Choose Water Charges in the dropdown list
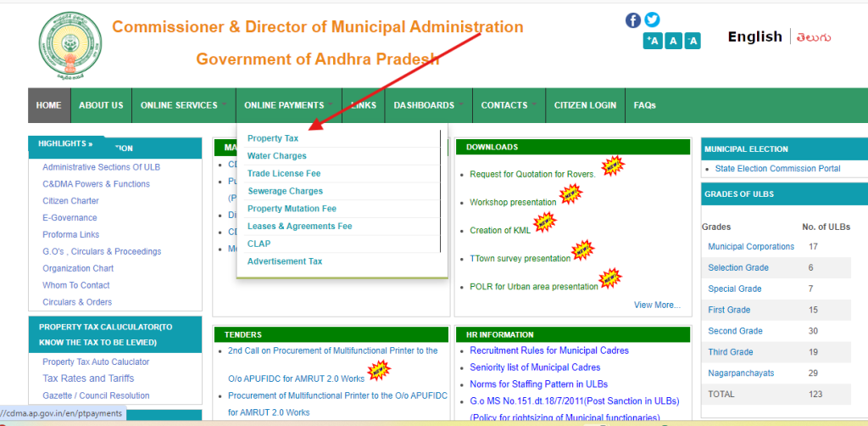Screen dimensions: 868x426 click(x=277, y=156)
